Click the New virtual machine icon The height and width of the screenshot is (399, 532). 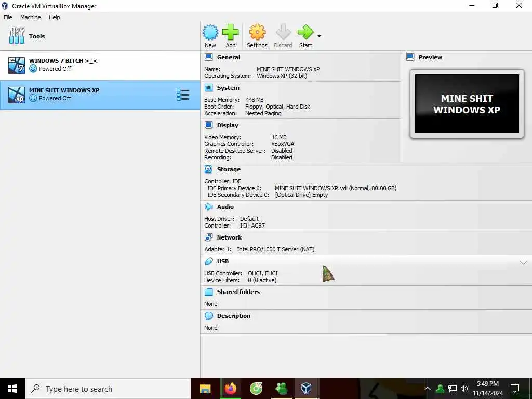click(x=210, y=33)
